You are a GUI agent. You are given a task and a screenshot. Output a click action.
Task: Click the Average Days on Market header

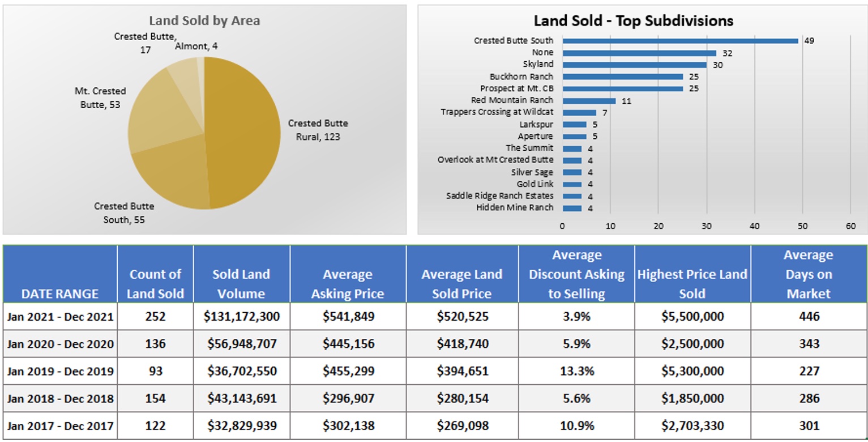[x=808, y=274]
